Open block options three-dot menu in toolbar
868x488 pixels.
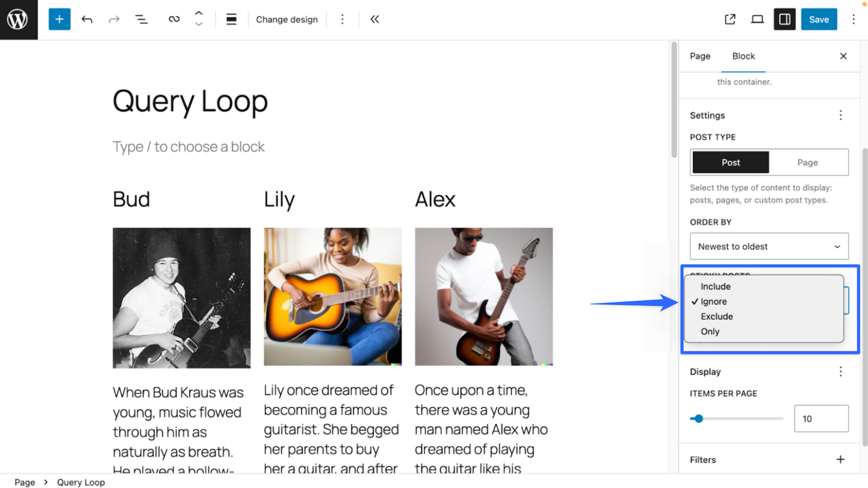pyautogui.click(x=342, y=19)
